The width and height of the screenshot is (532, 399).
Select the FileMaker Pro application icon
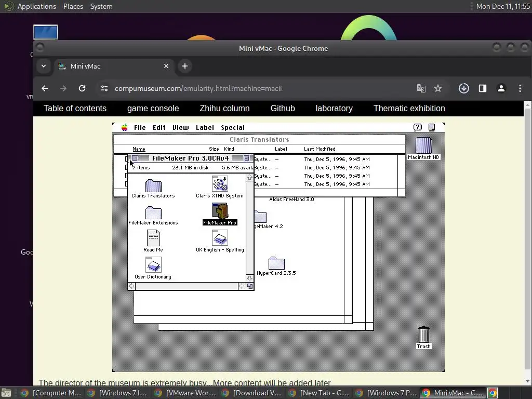(220, 211)
